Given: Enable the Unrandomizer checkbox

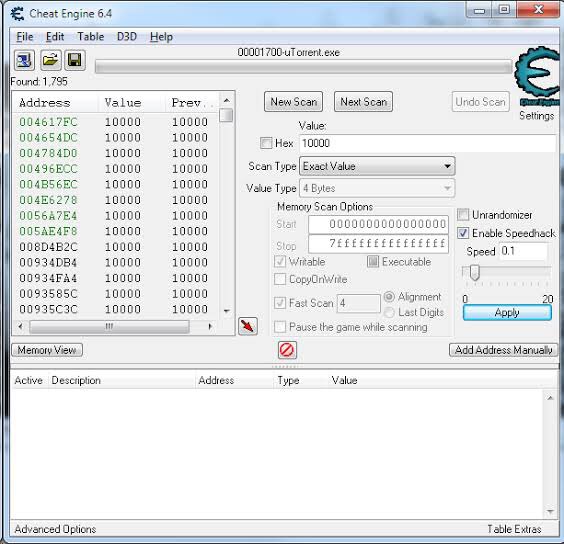Looking at the screenshot, I should click(x=463, y=214).
